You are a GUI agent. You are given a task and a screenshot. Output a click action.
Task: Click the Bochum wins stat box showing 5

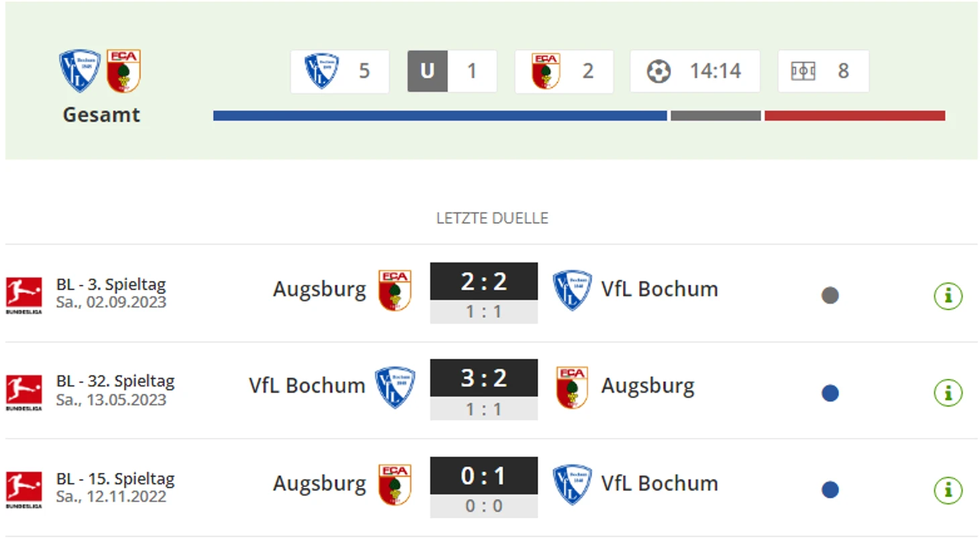(340, 71)
